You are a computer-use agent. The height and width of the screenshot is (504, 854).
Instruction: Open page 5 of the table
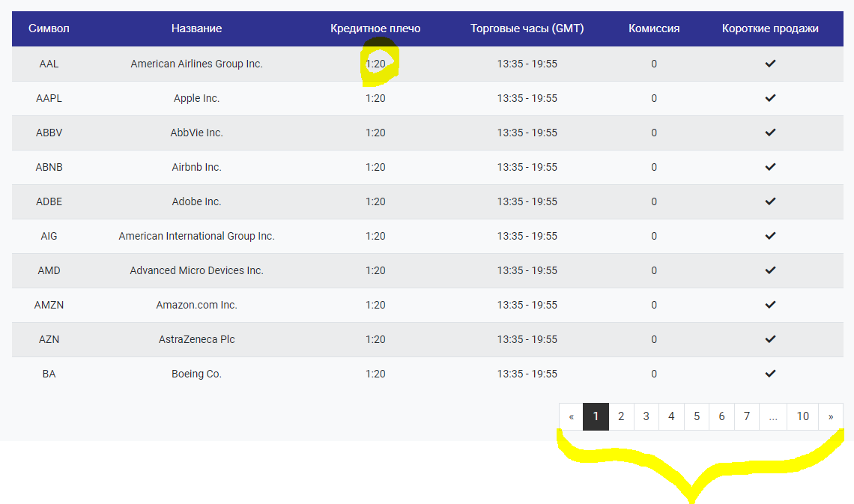point(697,416)
